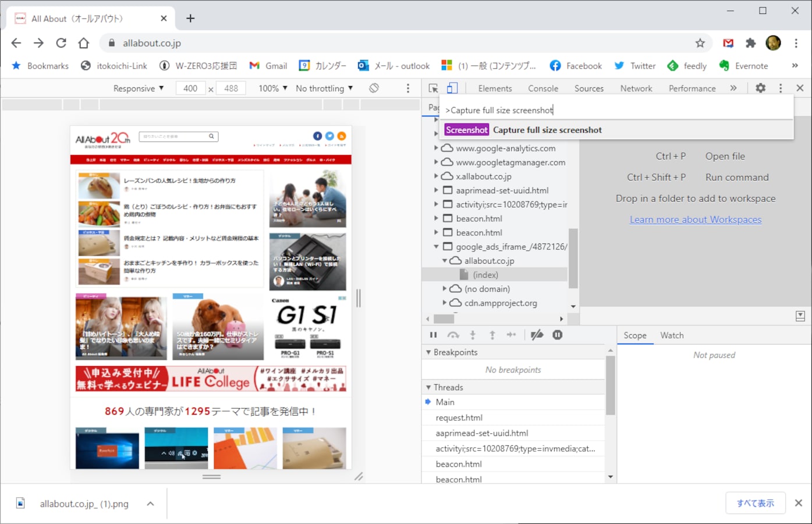Image resolution: width=812 pixels, height=524 pixels.
Task: Click the Facebook bookmark icon
Action: click(x=556, y=65)
